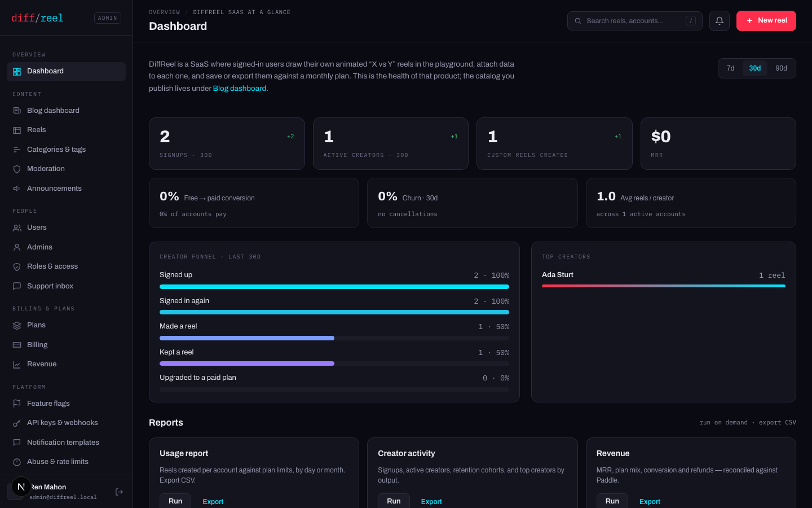The image size is (812, 508).
Task: Click the sign-out icon beside Ren Mahon
Action: coord(119,492)
